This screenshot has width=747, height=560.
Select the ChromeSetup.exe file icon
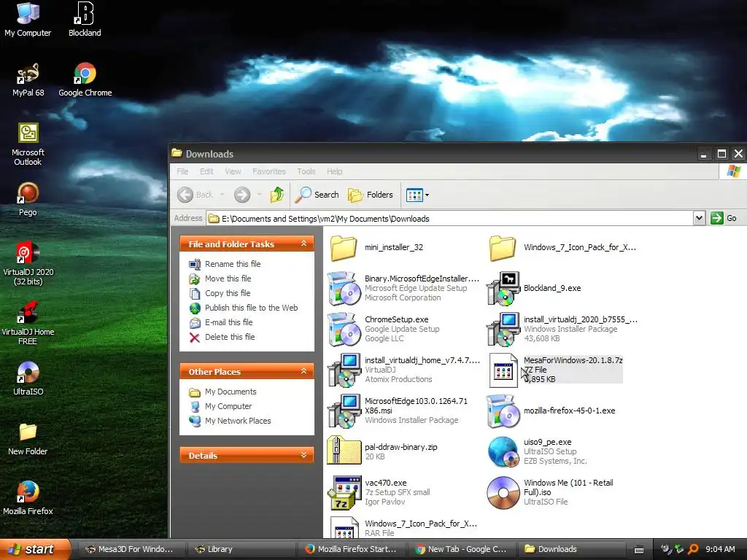point(344,329)
